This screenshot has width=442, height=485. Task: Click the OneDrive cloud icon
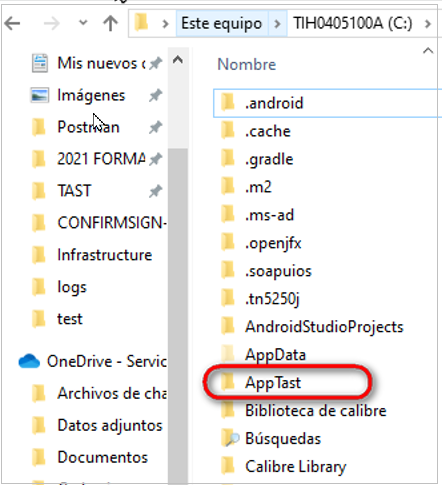click(x=29, y=361)
